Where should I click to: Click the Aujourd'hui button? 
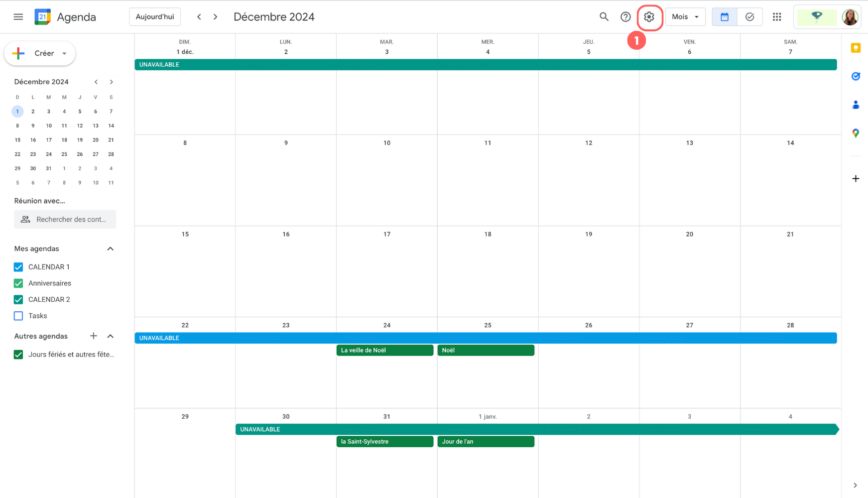click(x=155, y=17)
